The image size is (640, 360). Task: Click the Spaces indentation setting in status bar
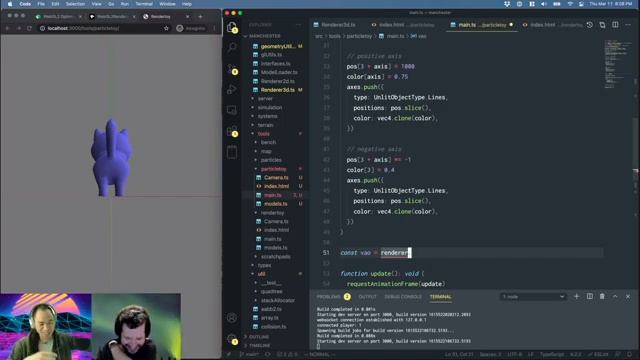(491, 355)
